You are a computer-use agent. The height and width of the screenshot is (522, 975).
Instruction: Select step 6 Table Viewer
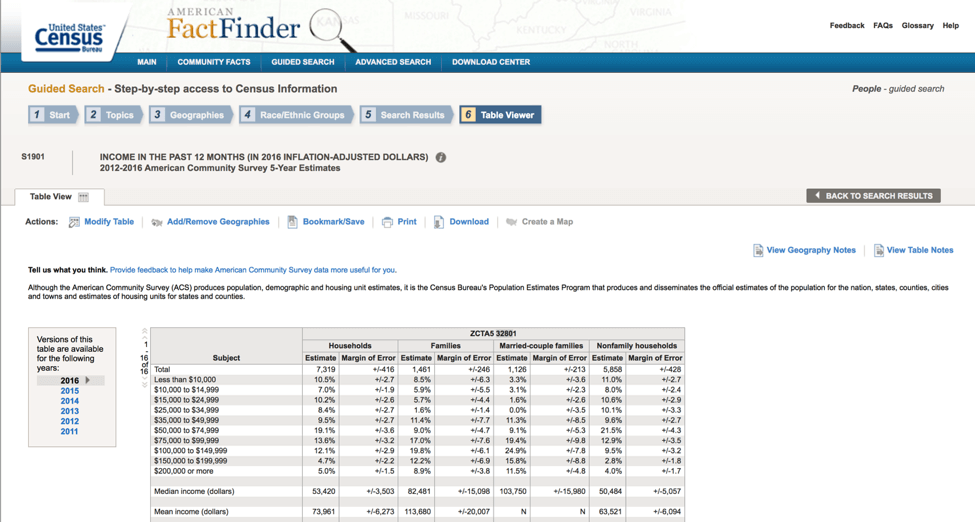coord(501,115)
